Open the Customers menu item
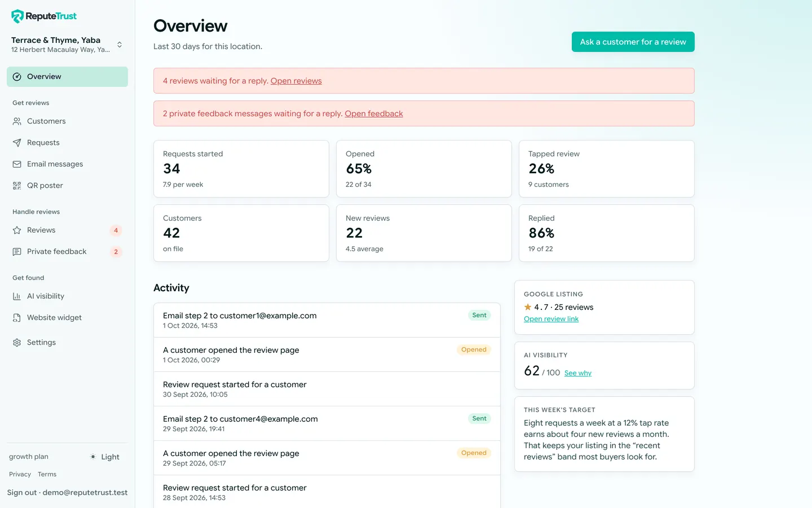Screen dimensions: 812x508 67,121
